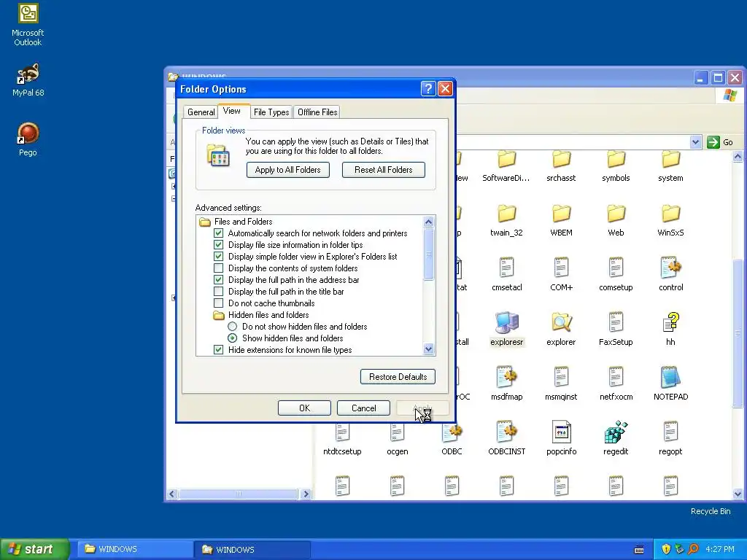The image size is (747, 560).
Task: Switch to the File Types tab
Action: pos(271,112)
